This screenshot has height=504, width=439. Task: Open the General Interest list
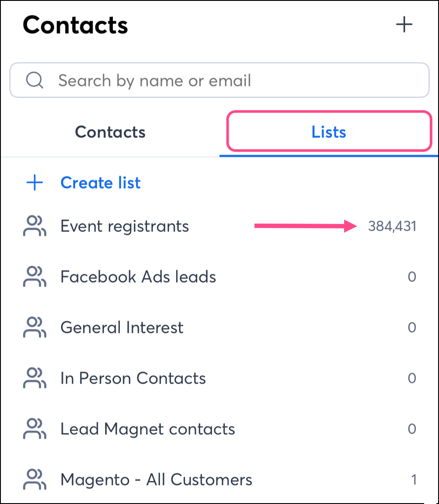122,328
